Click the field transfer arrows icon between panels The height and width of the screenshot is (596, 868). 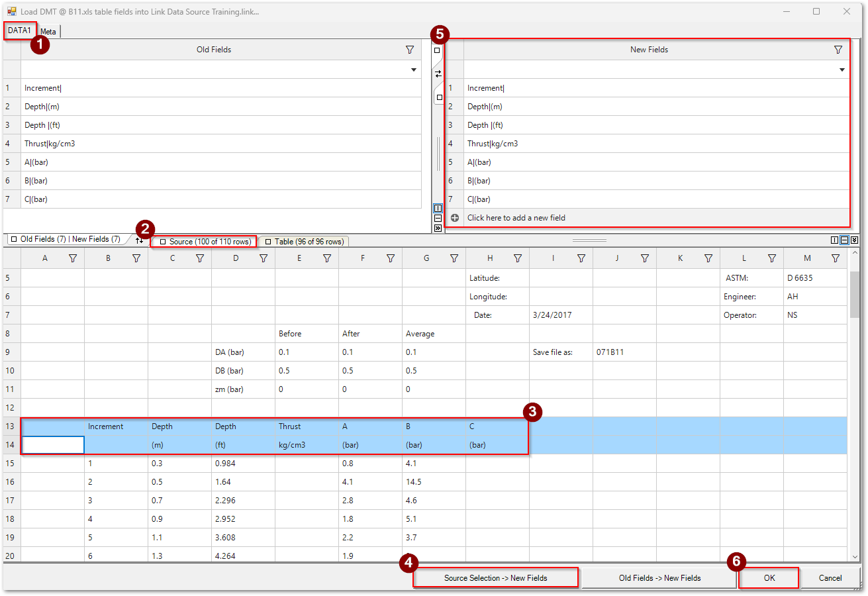coord(438,74)
